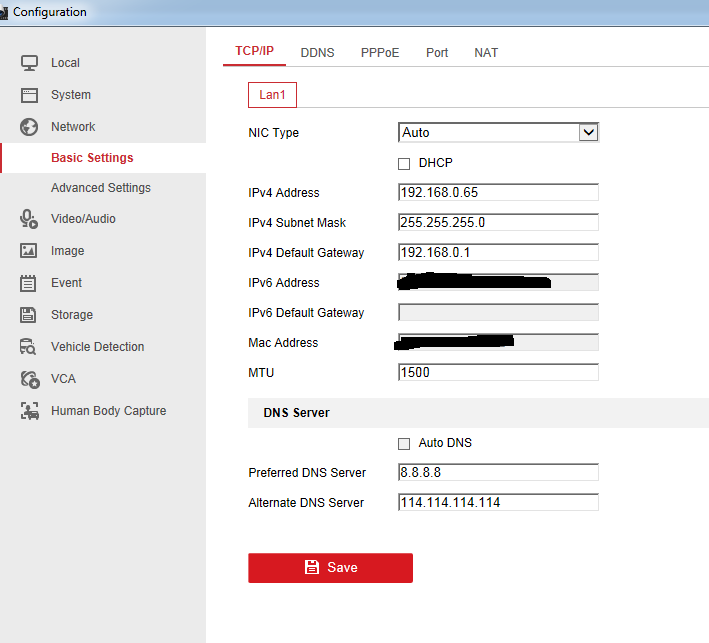709x643 pixels.
Task: Click the Event calendar icon
Action: [x=29, y=283]
